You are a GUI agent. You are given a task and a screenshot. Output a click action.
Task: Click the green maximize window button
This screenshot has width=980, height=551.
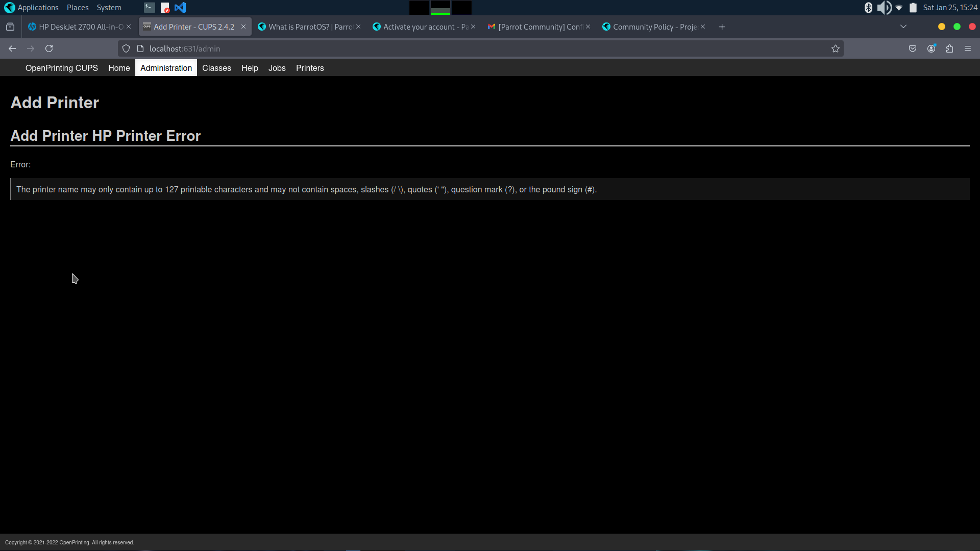tap(957, 27)
